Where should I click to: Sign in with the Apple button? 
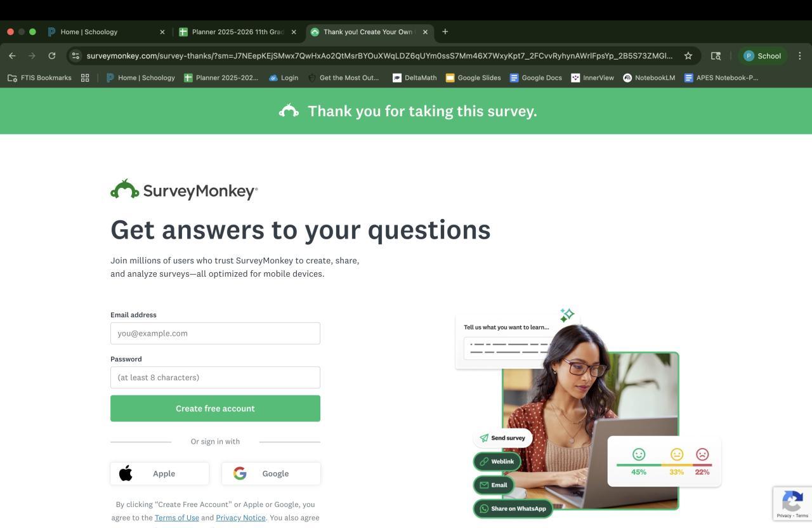(x=159, y=473)
